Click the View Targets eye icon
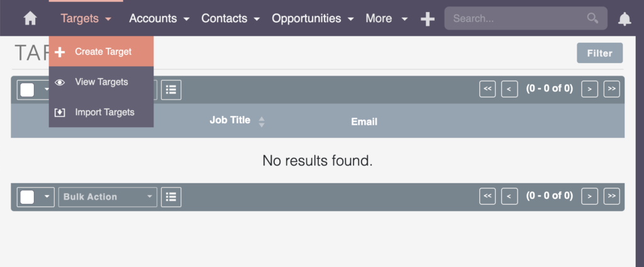Image resolution: width=644 pixels, height=267 pixels. coord(60,82)
